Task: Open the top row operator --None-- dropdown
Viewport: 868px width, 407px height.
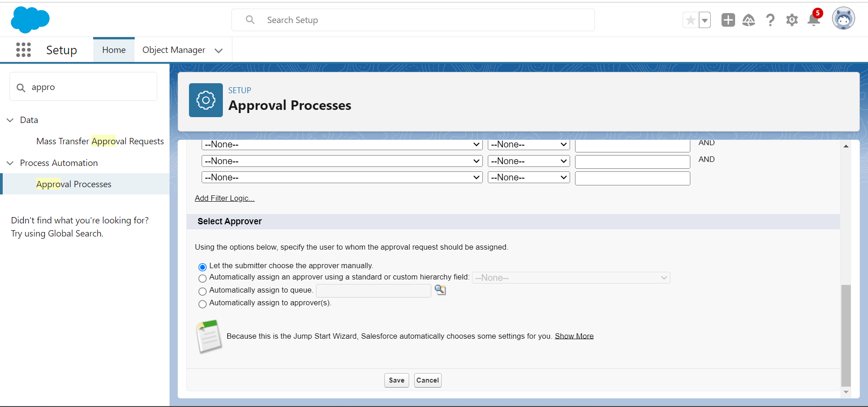Action: pyautogui.click(x=529, y=145)
